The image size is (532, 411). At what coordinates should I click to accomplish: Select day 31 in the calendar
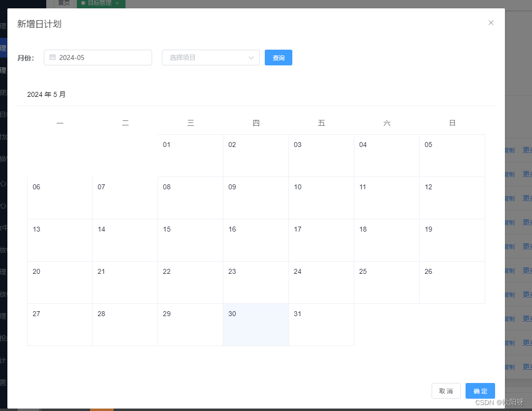coord(321,324)
